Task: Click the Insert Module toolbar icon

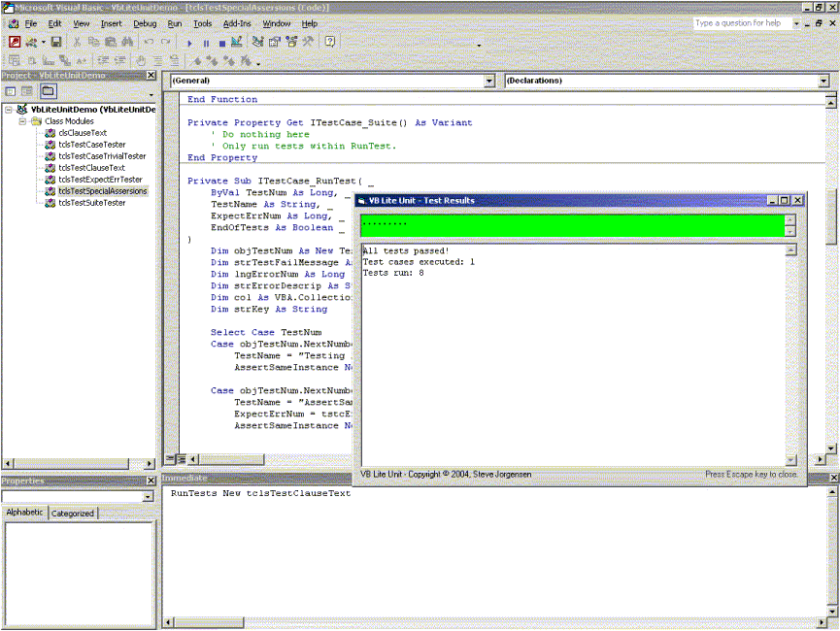Action: click(x=31, y=42)
